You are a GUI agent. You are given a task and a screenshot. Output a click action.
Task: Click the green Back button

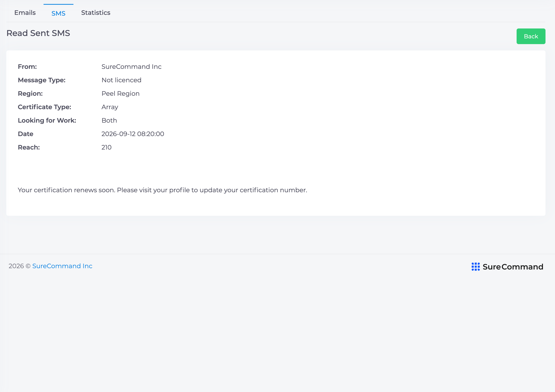531,36
